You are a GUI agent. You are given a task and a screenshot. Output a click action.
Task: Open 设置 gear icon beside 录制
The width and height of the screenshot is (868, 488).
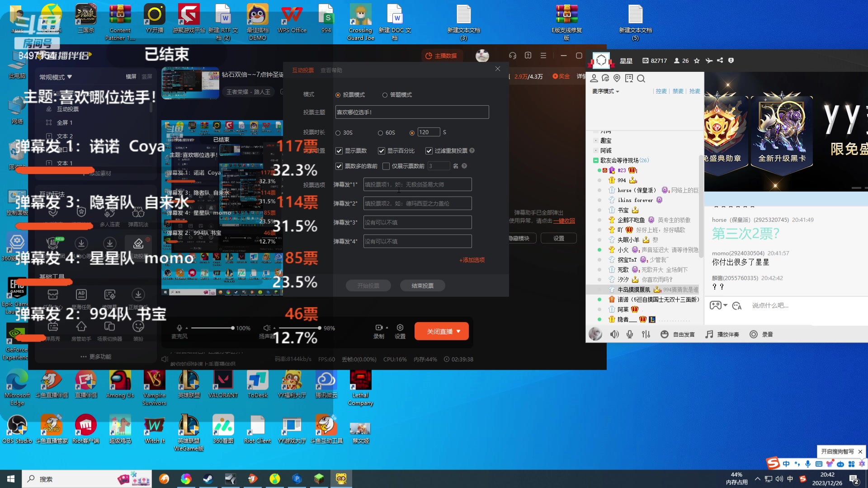(400, 328)
